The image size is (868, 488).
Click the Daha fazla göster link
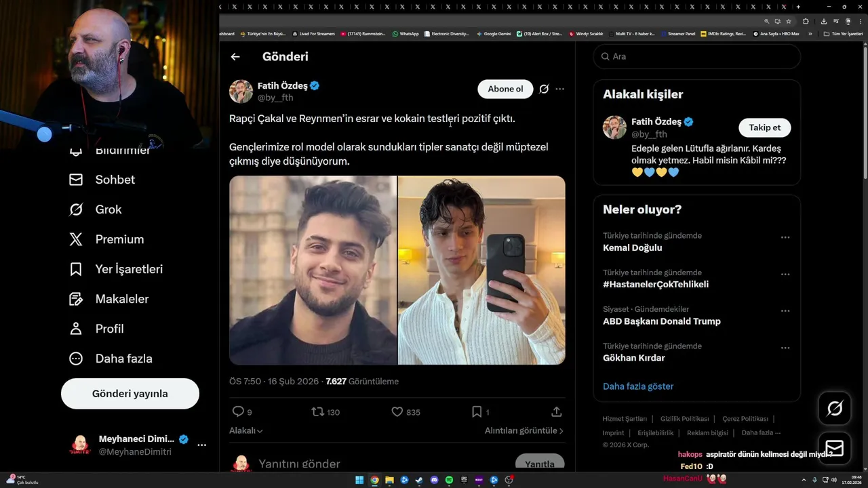[x=638, y=386]
